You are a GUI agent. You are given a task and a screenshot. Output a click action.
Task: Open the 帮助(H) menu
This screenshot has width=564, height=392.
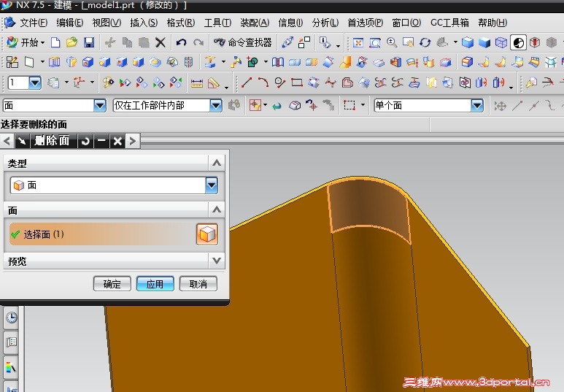pyautogui.click(x=492, y=23)
